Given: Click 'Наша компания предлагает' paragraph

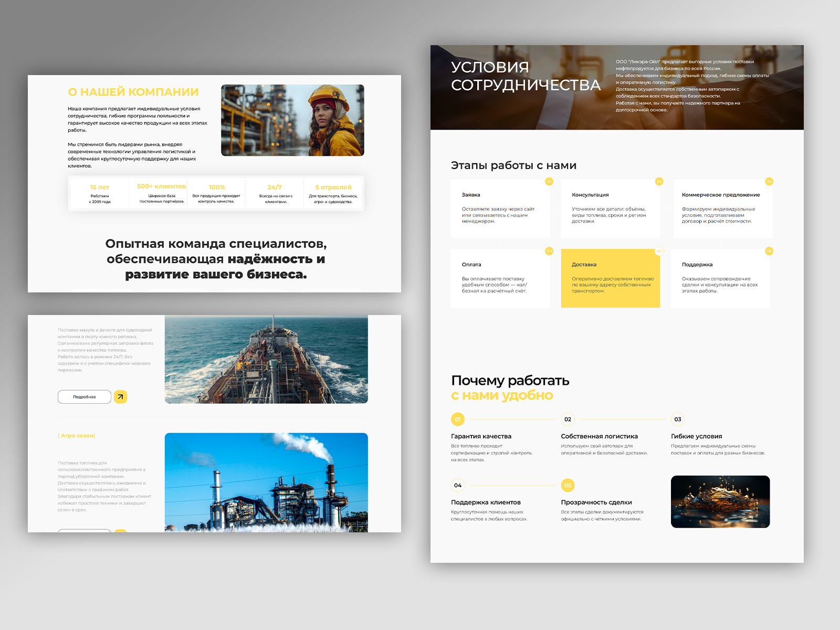Looking at the screenshot, I should (x=137, y=119).
